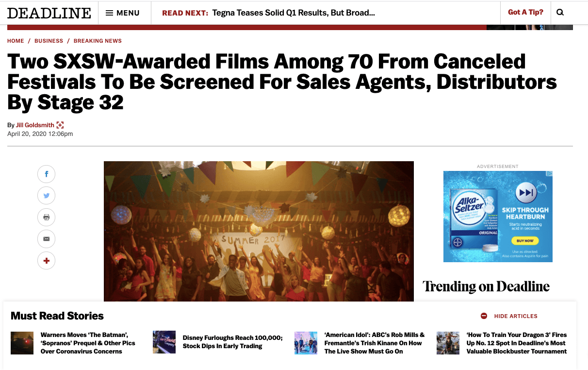Viewport: 588px width, 370px height.
Task: Email the article using envelope icon
Action: (x=46, y=238)
